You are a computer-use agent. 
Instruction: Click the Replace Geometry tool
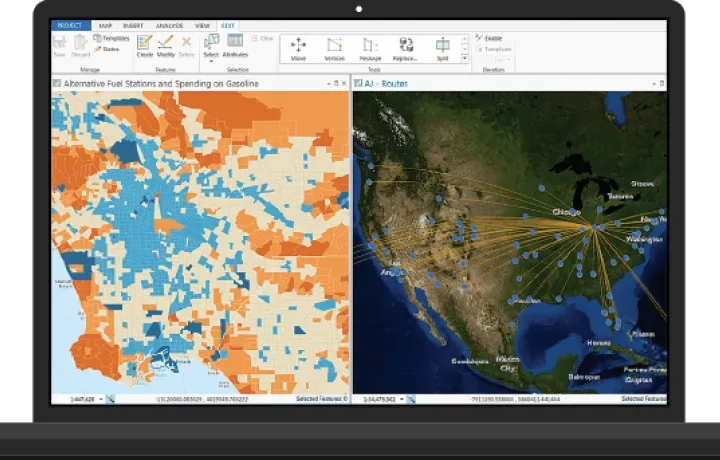406,46
